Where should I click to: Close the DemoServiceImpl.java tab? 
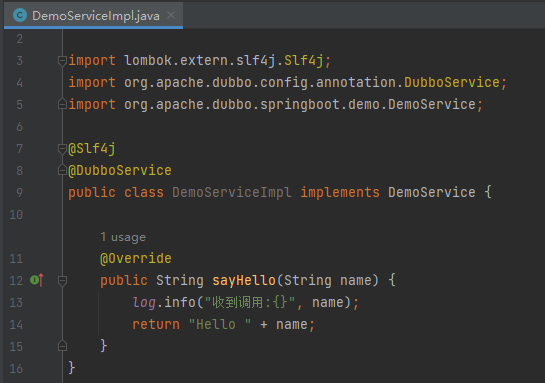pyautogui.click(x=171, y=15)
